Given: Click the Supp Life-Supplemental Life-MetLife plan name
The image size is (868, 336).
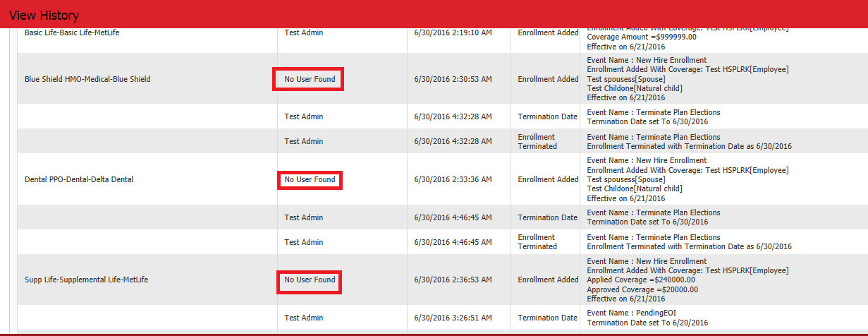Looking at the screenshot, I should [86, 280].
